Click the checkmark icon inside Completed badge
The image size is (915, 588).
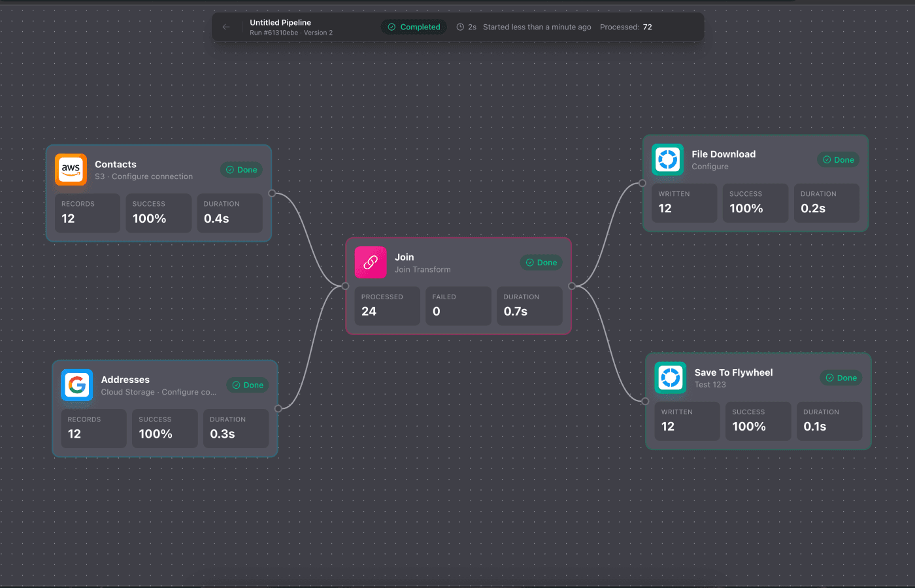point(391,27)
